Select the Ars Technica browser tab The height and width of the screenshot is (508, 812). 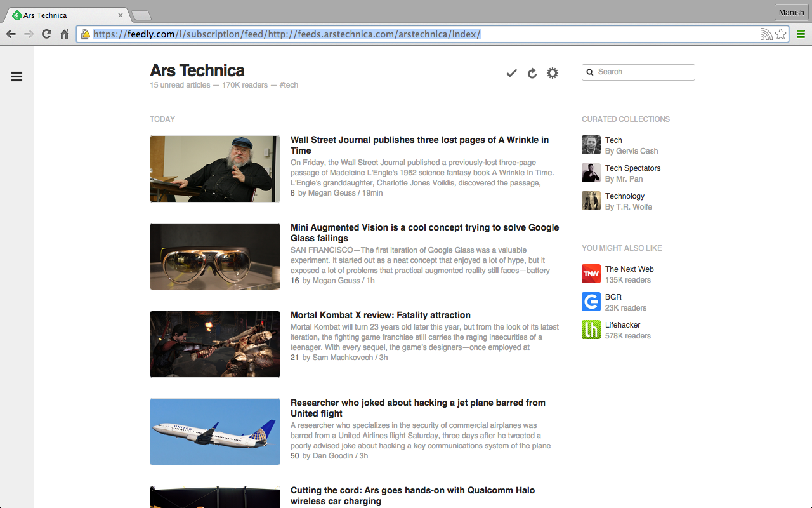click(x=66, y=15)
